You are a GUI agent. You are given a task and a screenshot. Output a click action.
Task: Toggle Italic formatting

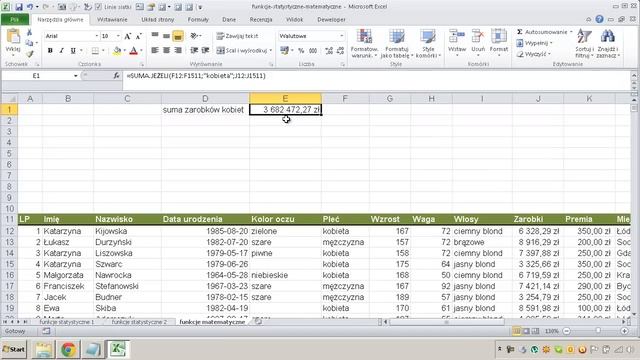[x=62, y=51]
